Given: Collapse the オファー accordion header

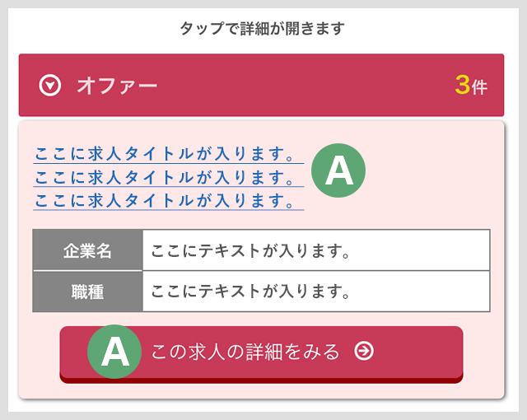Looking at the screenshot, I should coord(261,85).
